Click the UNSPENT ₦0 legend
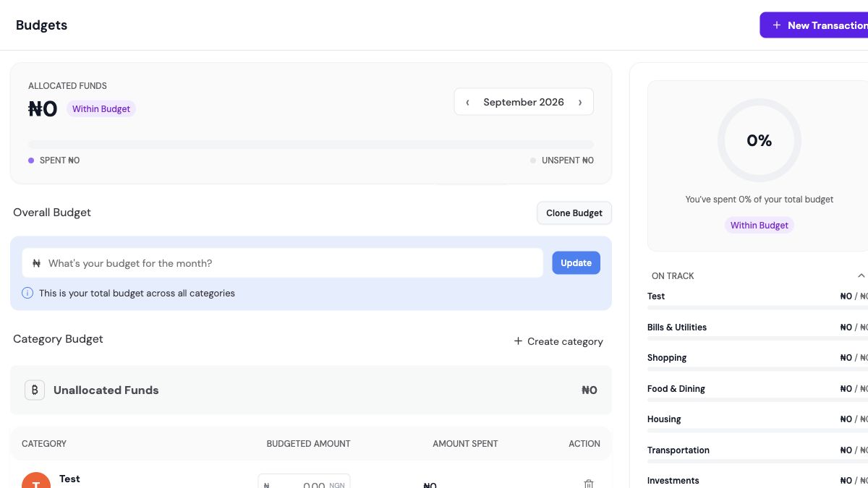 pyautogui.click(x=562, y=160)
